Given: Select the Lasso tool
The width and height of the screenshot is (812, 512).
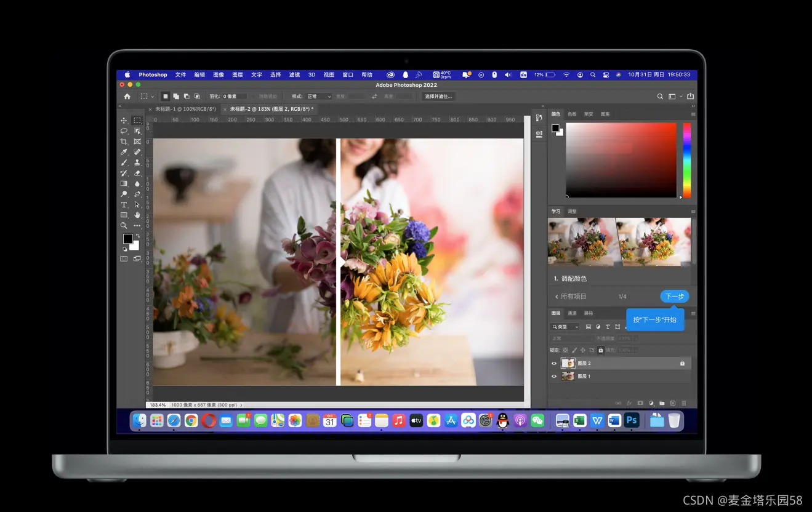Looking at the screenshot, I should pos(124,131).
